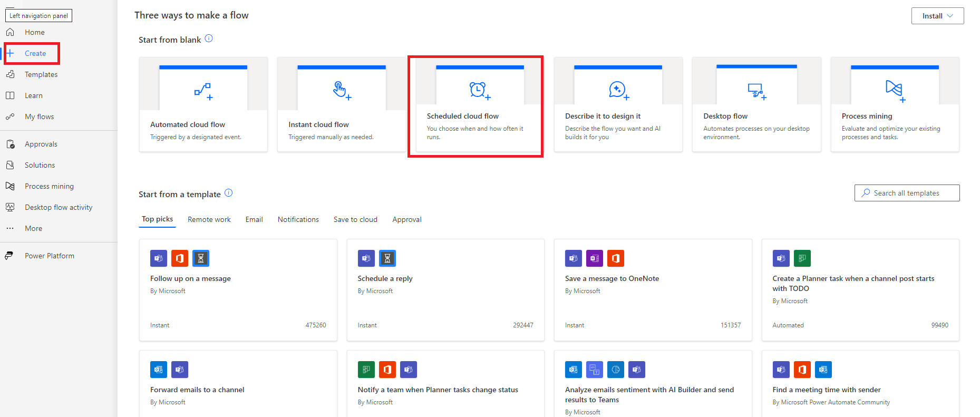Switch to the Remote work tab
This screenshot has height=417, width=980.
click(209, 219)
